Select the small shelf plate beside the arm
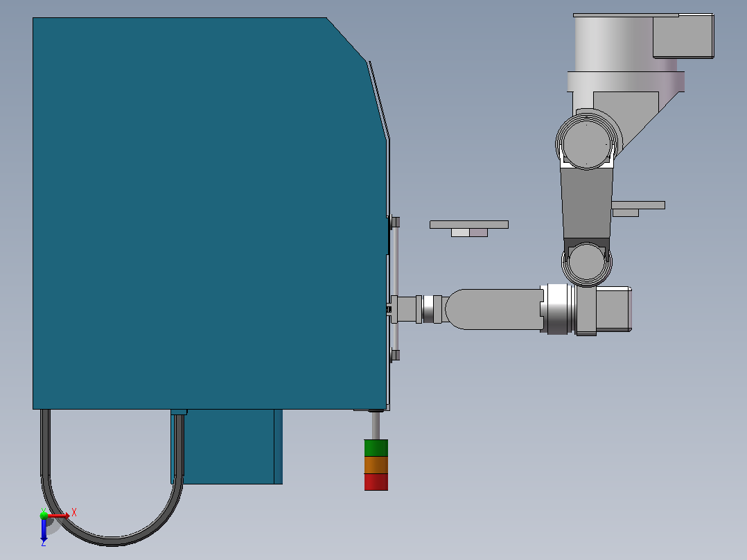Image resolution: width=747 pixels, height=560 pixels. (638, 205)
